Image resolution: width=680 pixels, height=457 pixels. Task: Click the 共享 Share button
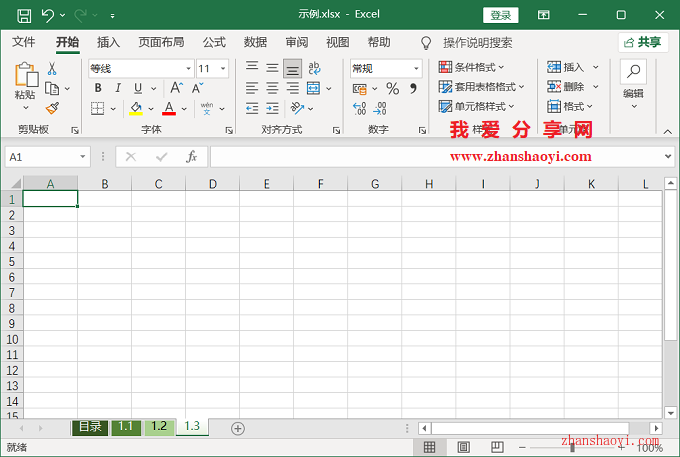(643, 42)
